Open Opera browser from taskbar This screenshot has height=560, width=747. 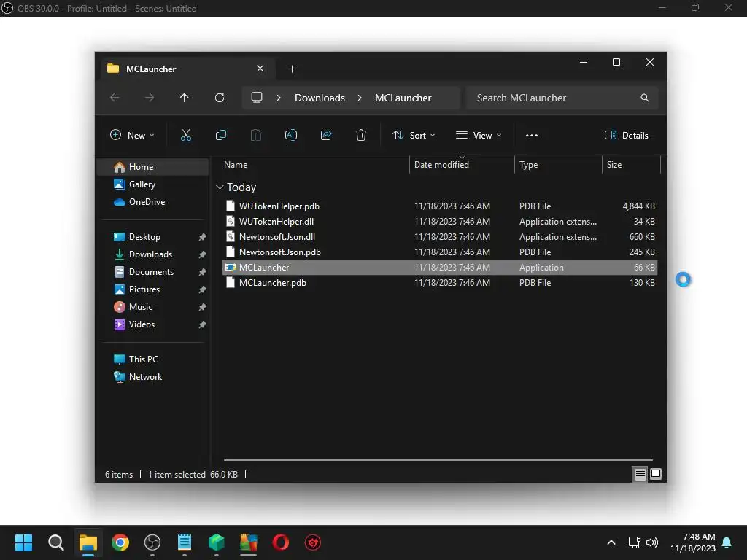tap(281, 542)
